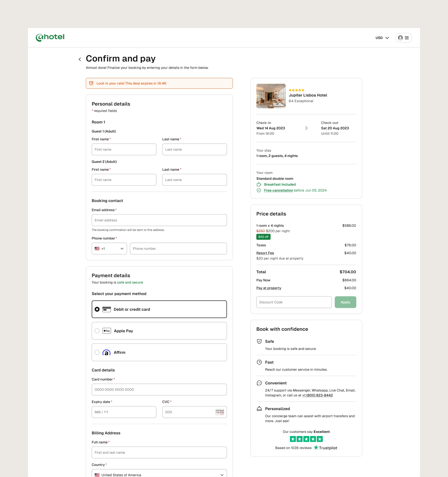The height and width of the screenshot is (477, 448).
Task: Focus the Email address input field
Action: coord(159,220)
